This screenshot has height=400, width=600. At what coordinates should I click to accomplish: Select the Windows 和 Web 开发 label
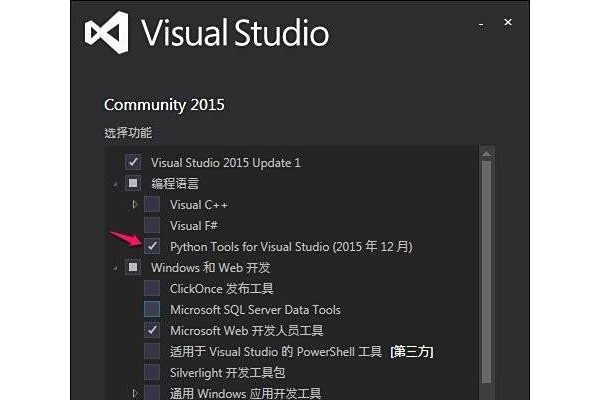(211, 268)
